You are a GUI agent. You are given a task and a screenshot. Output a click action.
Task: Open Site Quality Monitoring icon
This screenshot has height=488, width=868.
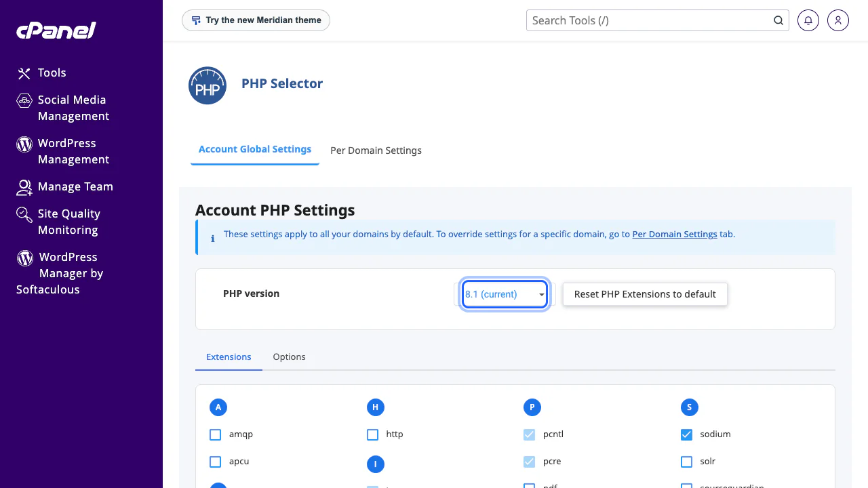pos(24,215)
